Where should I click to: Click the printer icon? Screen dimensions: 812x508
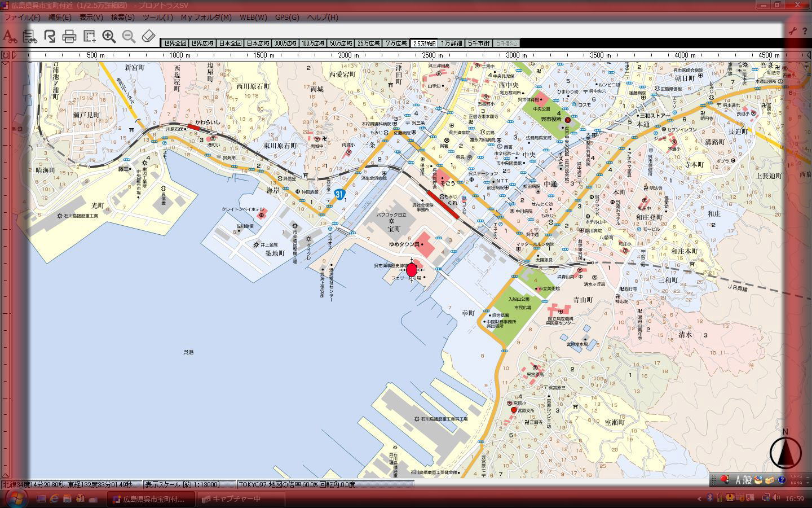point(69,37)
